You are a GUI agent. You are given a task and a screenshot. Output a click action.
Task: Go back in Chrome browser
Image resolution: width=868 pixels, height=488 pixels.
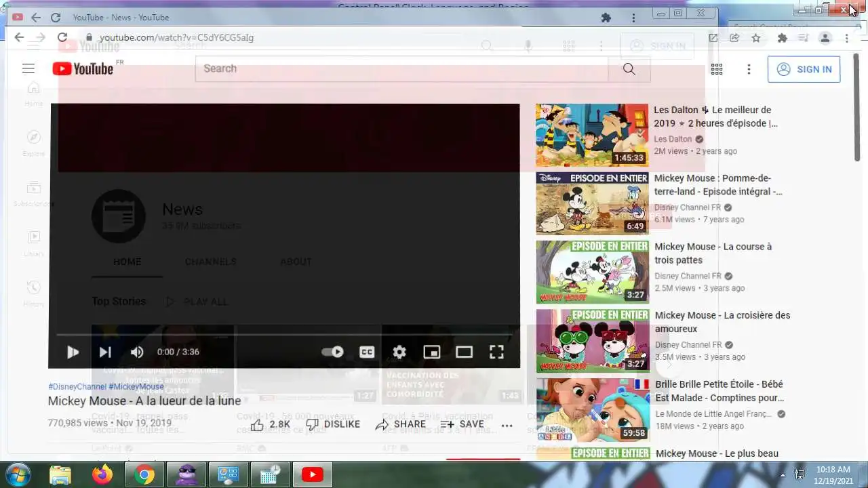coord(19,38)
